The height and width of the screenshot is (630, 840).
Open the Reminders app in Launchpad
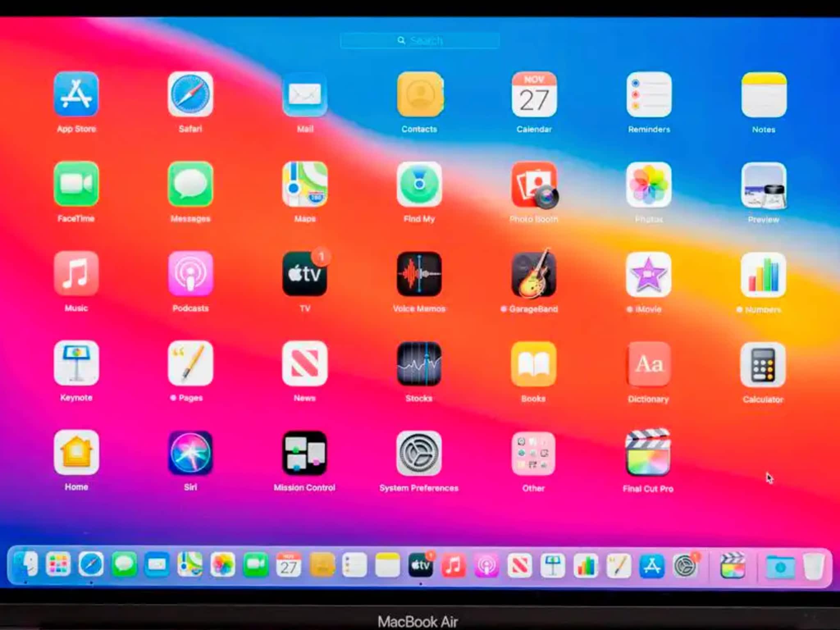(649, 94)
